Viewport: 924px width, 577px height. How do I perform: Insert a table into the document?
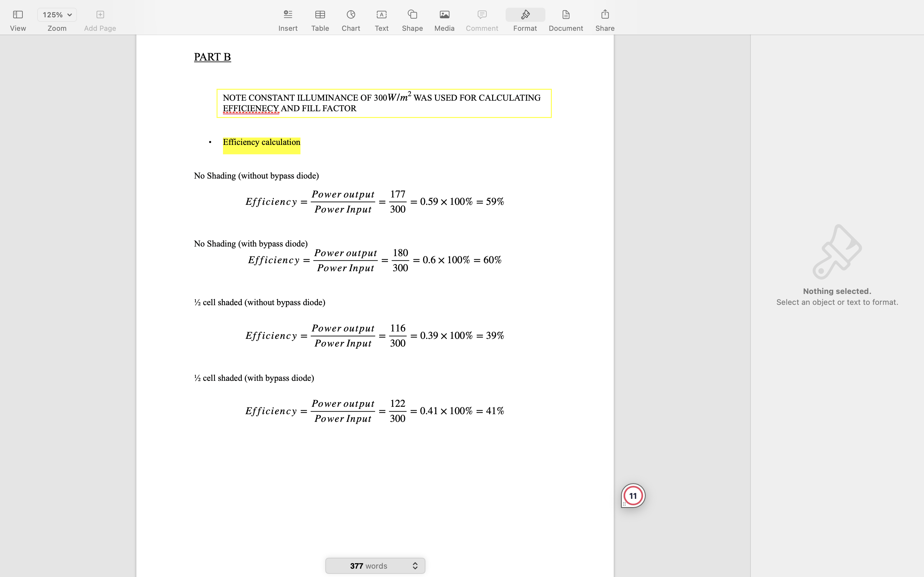coord(320,18)
